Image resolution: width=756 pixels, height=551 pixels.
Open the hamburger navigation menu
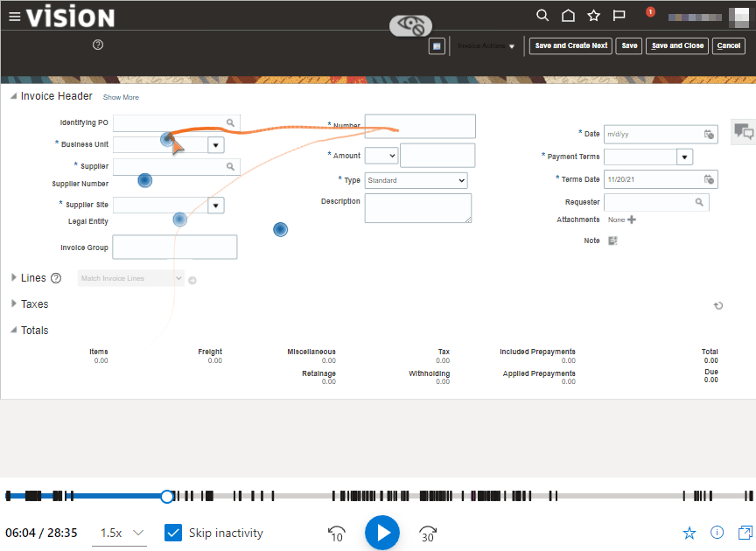(14, 17)
